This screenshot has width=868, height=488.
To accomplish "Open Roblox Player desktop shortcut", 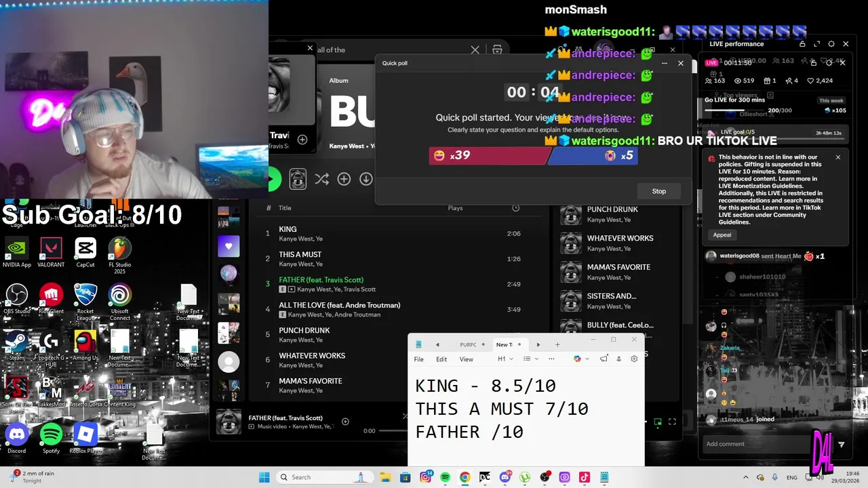I will click(85, 439).
